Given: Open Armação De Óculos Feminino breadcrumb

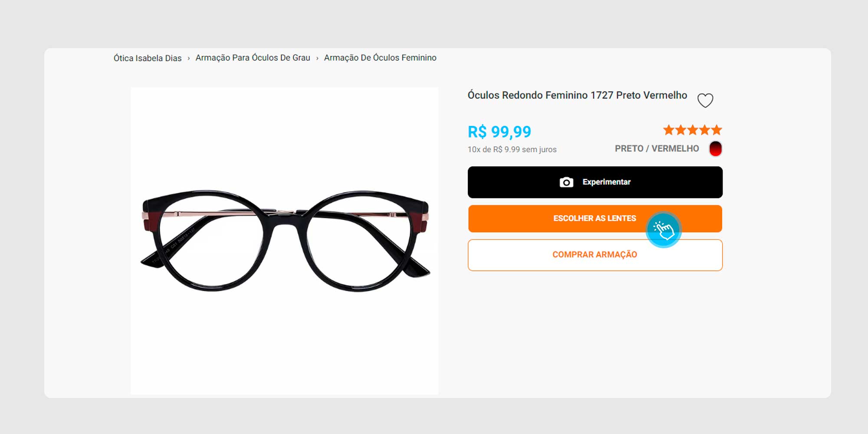Looking at the screenshot, I should pyautogui.click(x=380, y=58).
